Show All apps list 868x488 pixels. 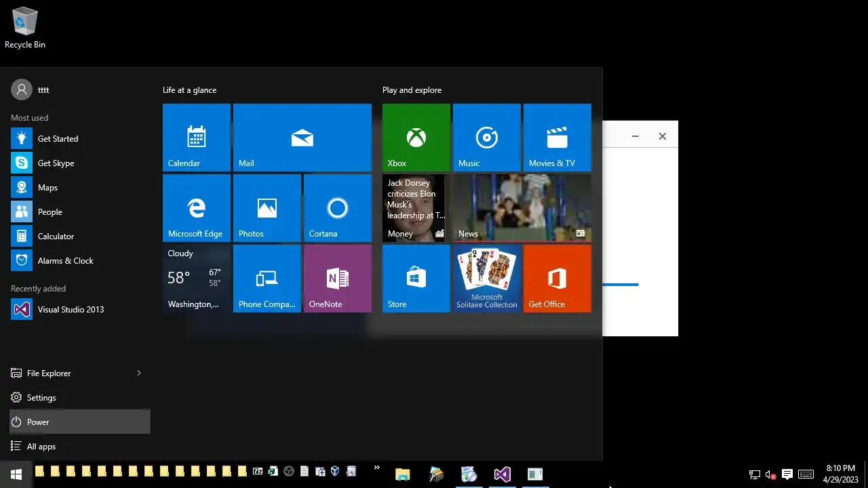tap(80, 447)
